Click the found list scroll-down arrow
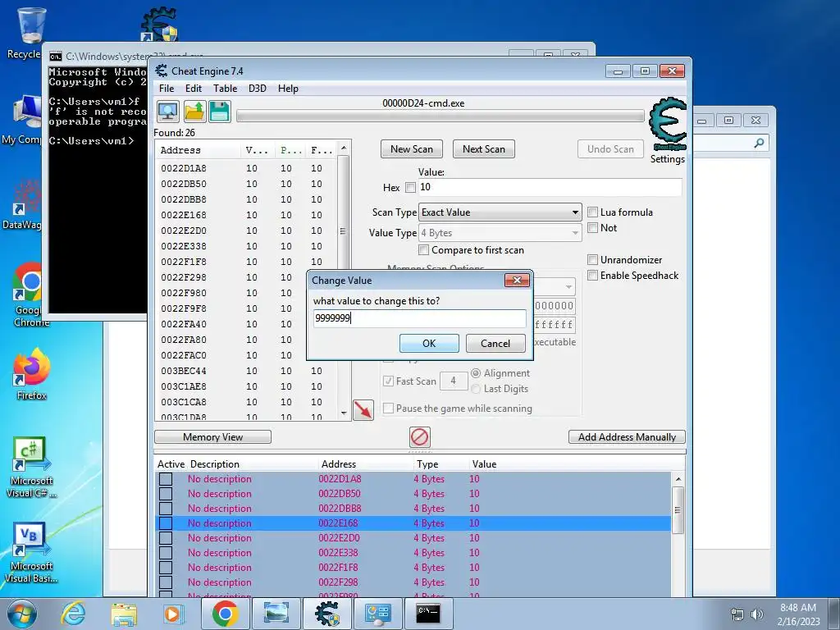Viewport: 840px width, 630px height. point(344,413)
